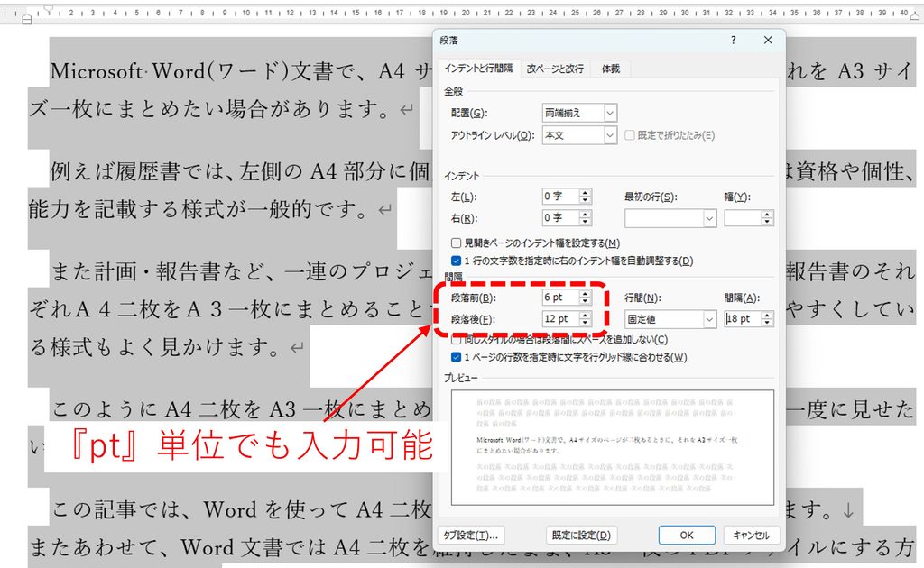The image size is (924, 568).
Task: Click line る様式もよく見かけます。
Action: pyautogui.click(x=167, y=347)
